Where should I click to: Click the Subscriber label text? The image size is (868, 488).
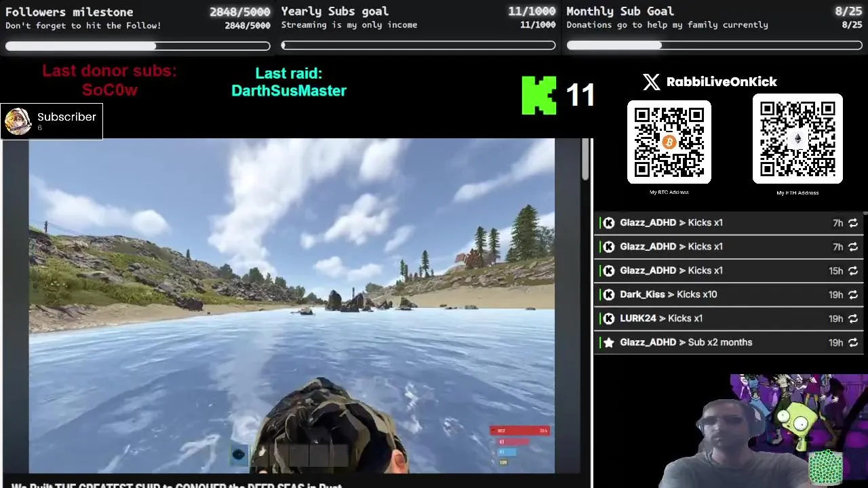tap(66, 117)
